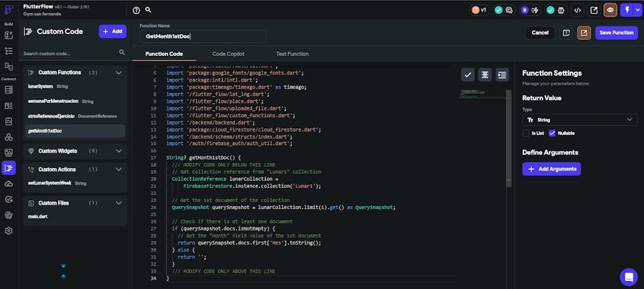Image resolution: width=644 pixels, height=289 pixels.
Task: Collapse the Custom Functions section
Action: point(118,73)
